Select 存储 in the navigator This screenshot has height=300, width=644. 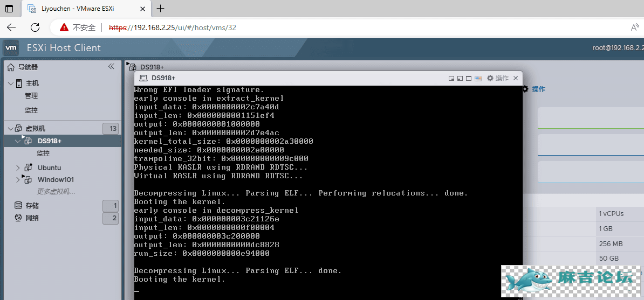(32, 206)
